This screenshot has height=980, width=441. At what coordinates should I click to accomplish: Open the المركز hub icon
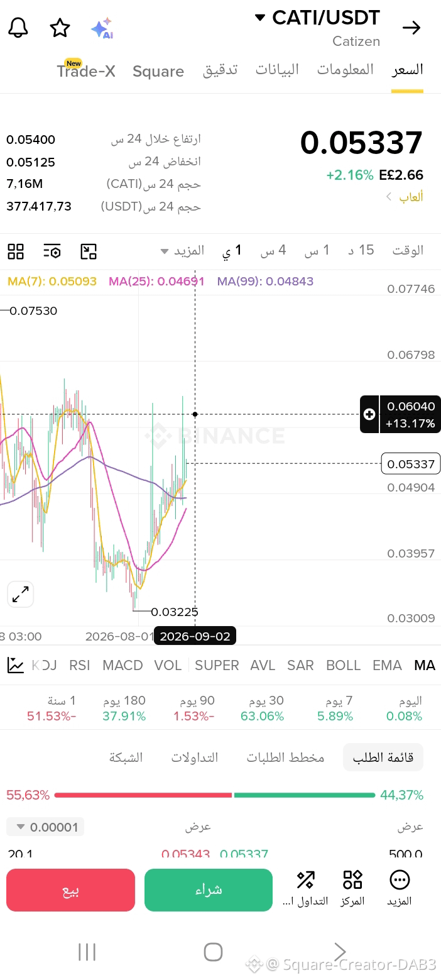point(352,888)
